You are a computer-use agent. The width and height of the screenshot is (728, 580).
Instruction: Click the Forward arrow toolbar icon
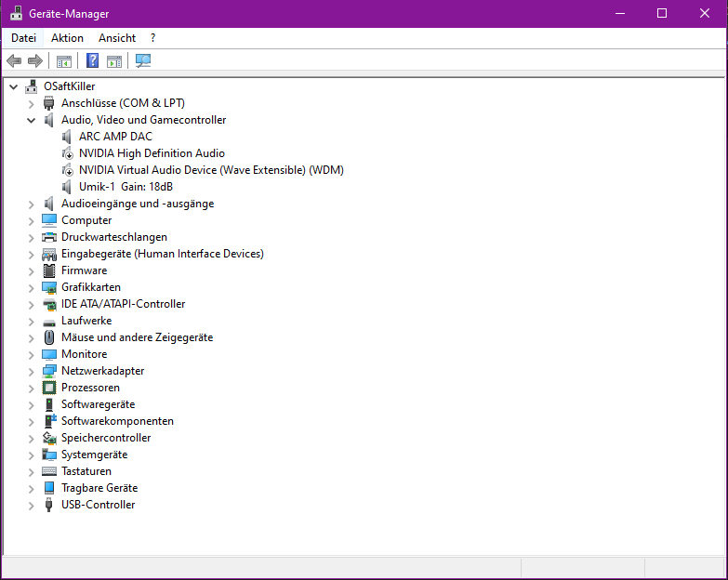pyautogui.click(x=35, y=60)
